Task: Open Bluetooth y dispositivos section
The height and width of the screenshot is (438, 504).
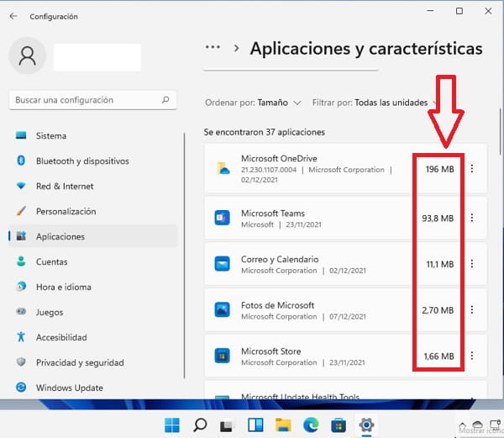Action: (x=93, y=161)
